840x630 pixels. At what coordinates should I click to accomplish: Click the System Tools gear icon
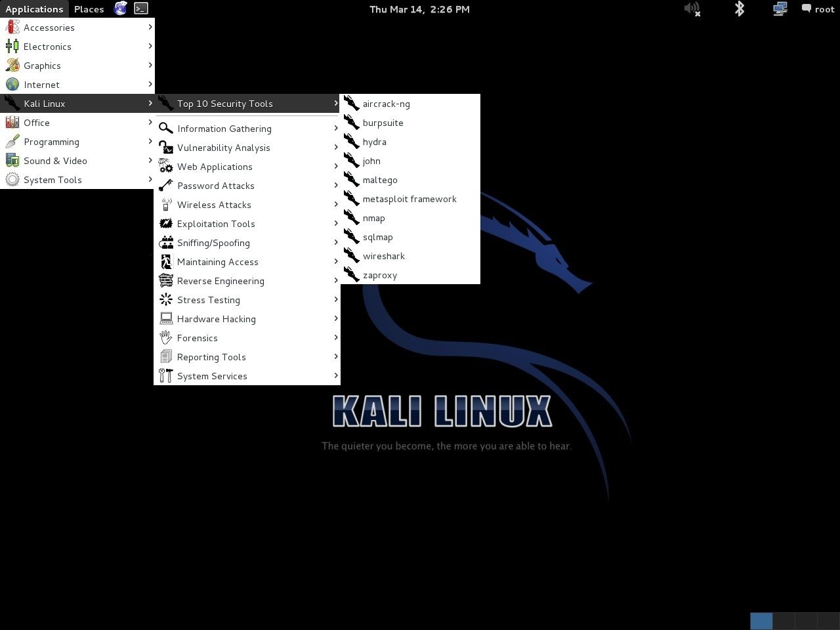[12, 180]
